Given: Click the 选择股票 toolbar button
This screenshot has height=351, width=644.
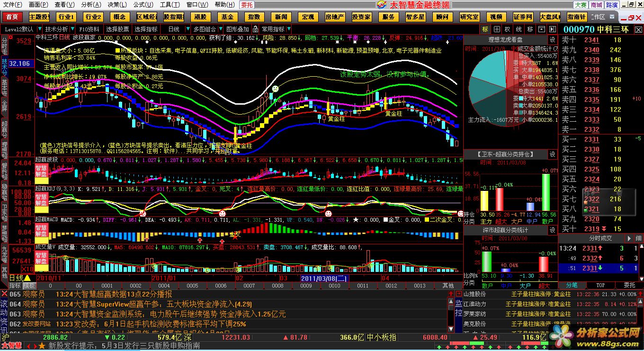Looking at the screenshot, I should 117,29.
